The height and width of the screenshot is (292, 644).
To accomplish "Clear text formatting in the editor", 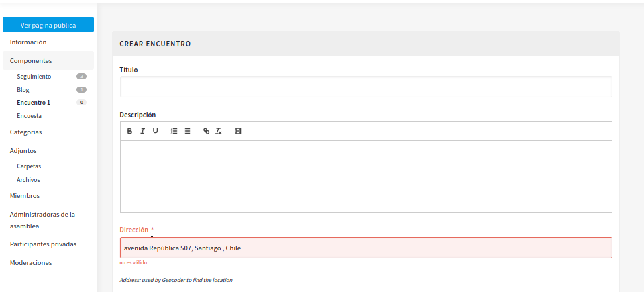I will 219,131.
